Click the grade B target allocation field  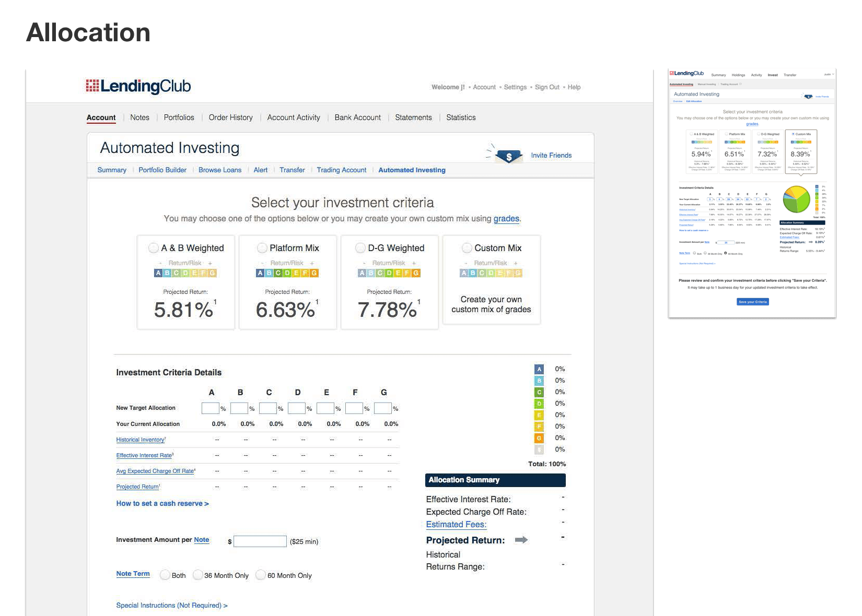click(x=239, y=408)
